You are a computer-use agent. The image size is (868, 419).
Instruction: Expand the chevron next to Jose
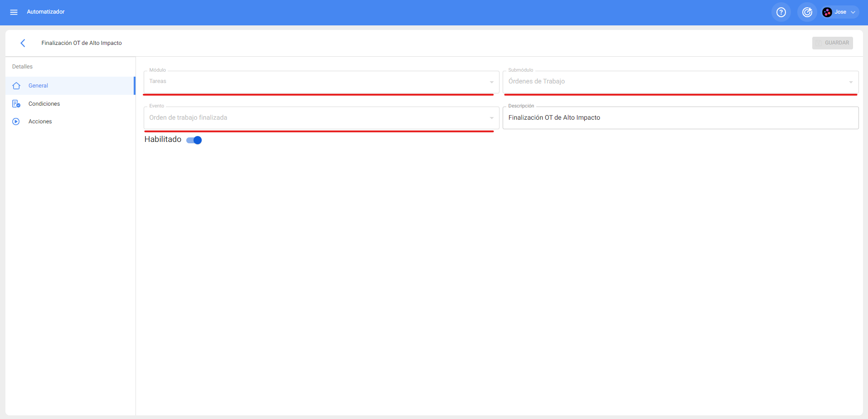tap(853, 12)
